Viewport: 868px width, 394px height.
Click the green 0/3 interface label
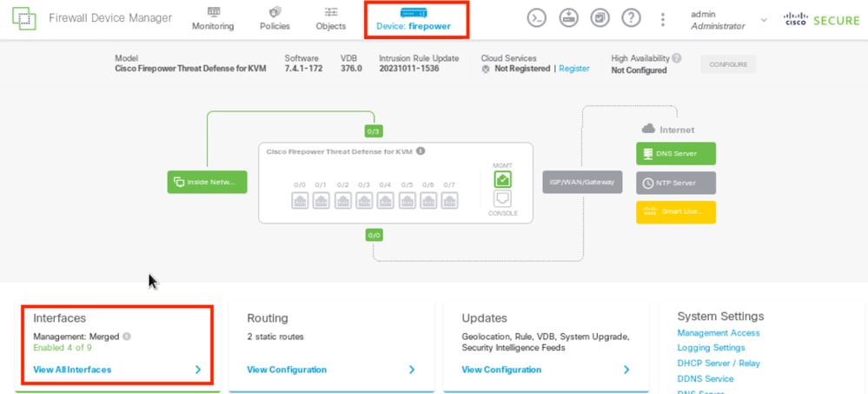(374, 131)
